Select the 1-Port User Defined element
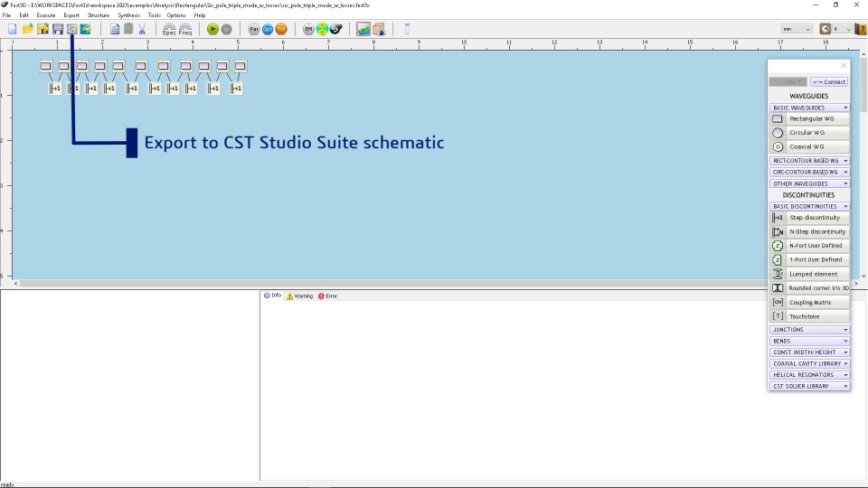Viewport: 868px width, 488px height. [808, 259]
